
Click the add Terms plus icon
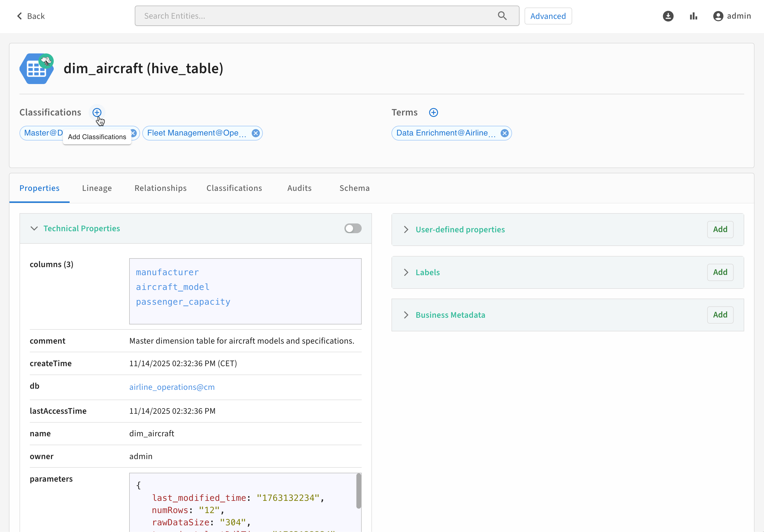[x=433, y=112]
